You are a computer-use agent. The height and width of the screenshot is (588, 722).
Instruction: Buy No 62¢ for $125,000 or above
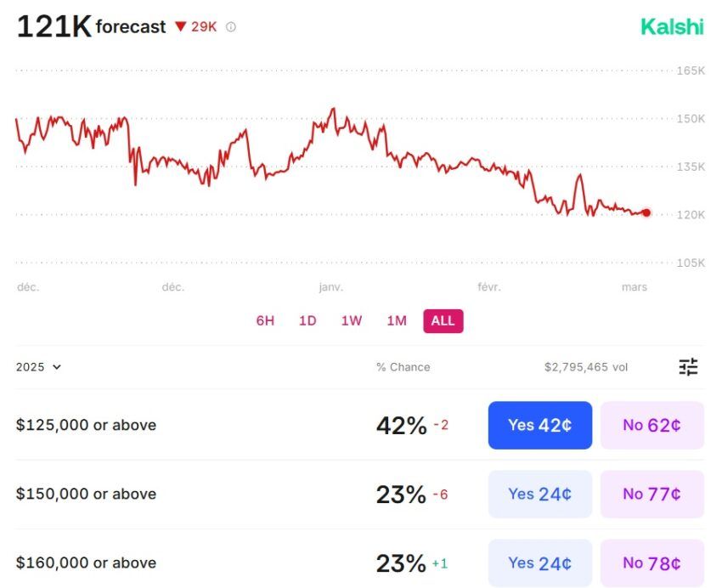point(652,425)
